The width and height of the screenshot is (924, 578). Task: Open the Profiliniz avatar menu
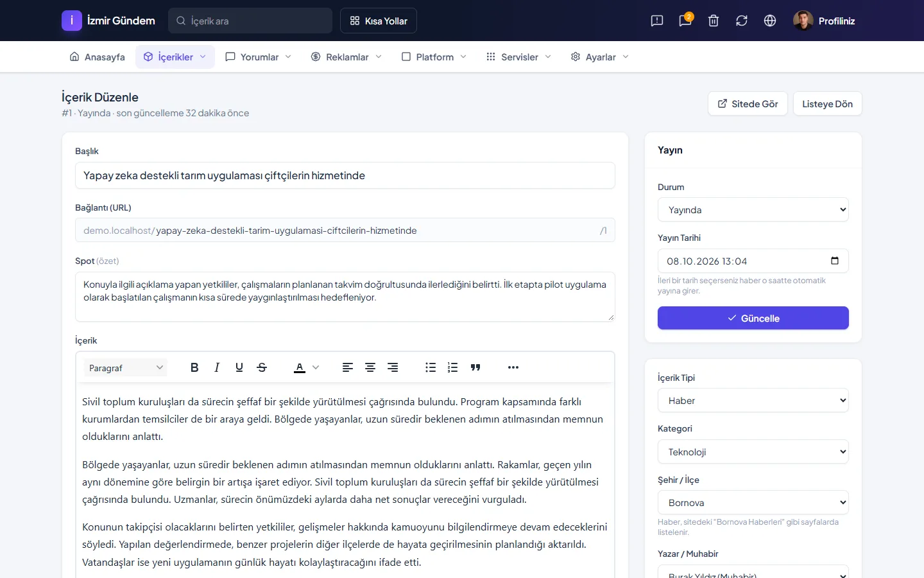(x=824, y=21)
